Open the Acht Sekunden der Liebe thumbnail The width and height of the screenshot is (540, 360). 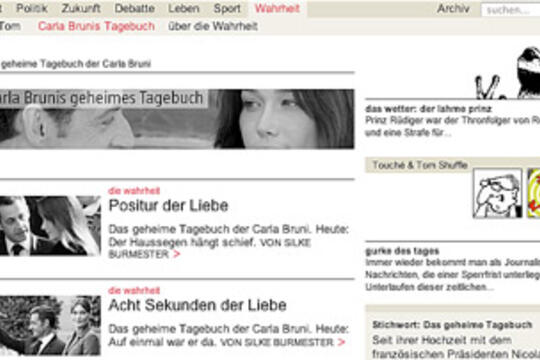coord(50,326)
